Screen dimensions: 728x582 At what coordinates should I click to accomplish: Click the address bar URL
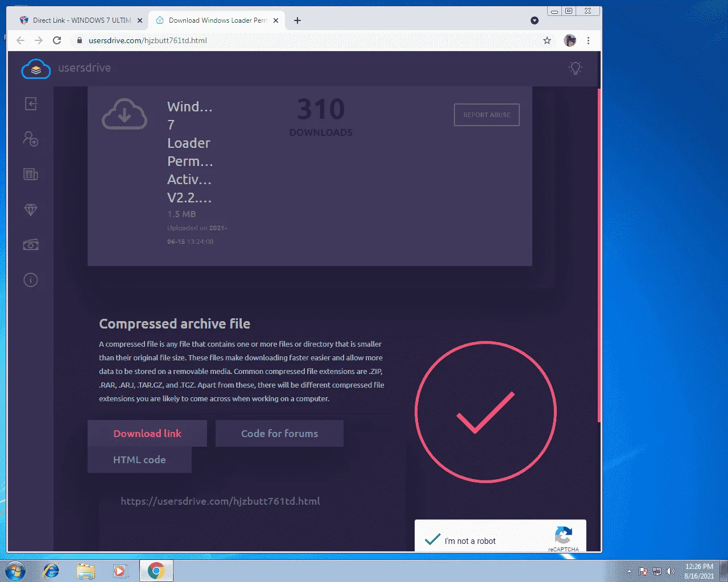pos(148,40)
